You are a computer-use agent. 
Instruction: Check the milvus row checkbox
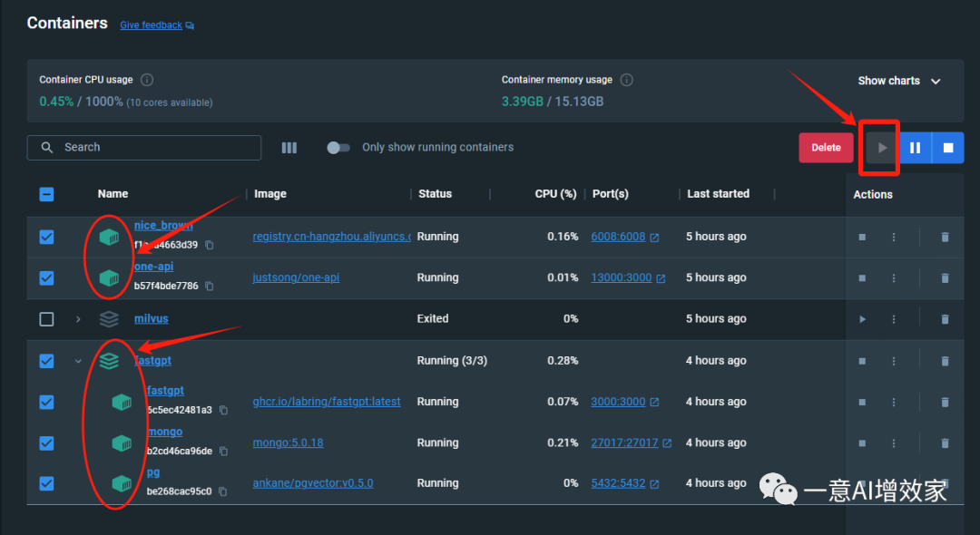click(47, 319)
